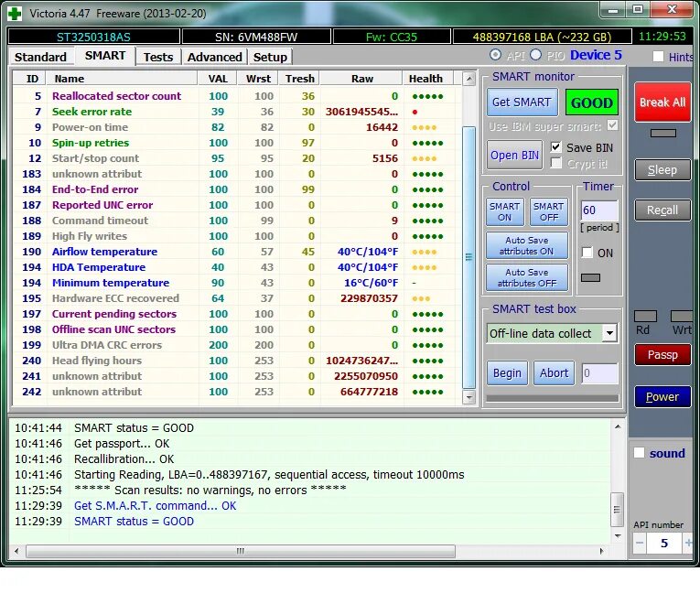Click the Passp button
This screenshot has height=593, width=700.
tap(662, 354)
